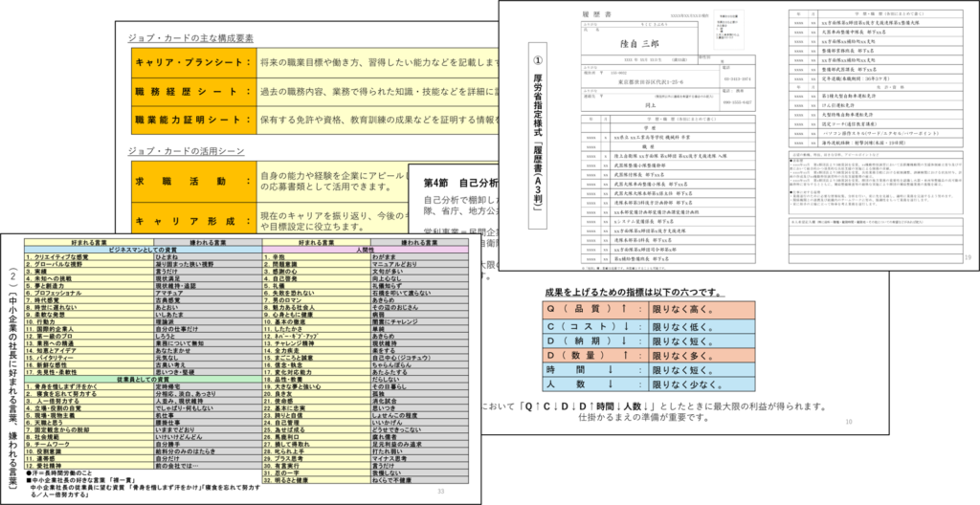Click the cell 前の会社では…
The width and height of the screenshot is (980, 505).
coord(208,466)
